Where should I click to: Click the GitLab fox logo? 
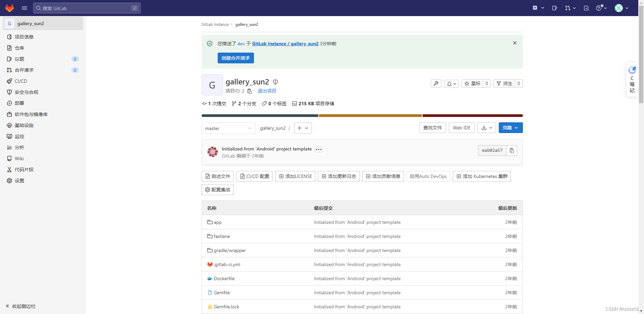tap(9, 8)
